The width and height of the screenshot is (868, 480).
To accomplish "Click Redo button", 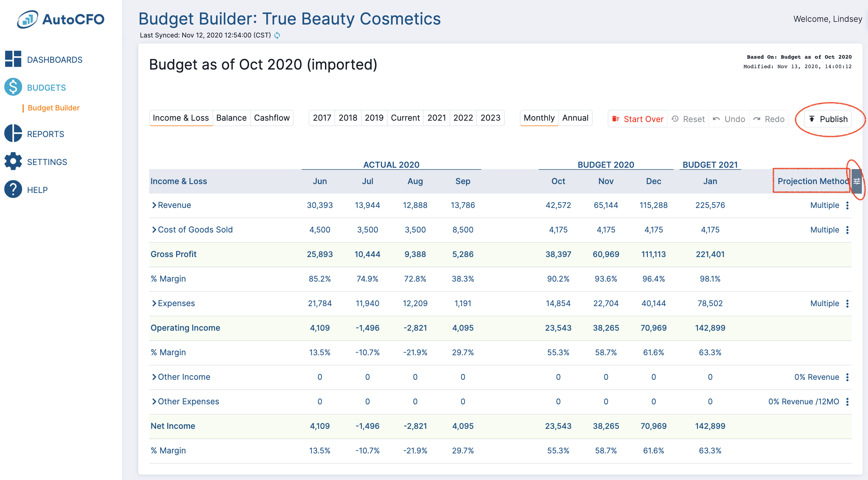I will coord(769,119).
